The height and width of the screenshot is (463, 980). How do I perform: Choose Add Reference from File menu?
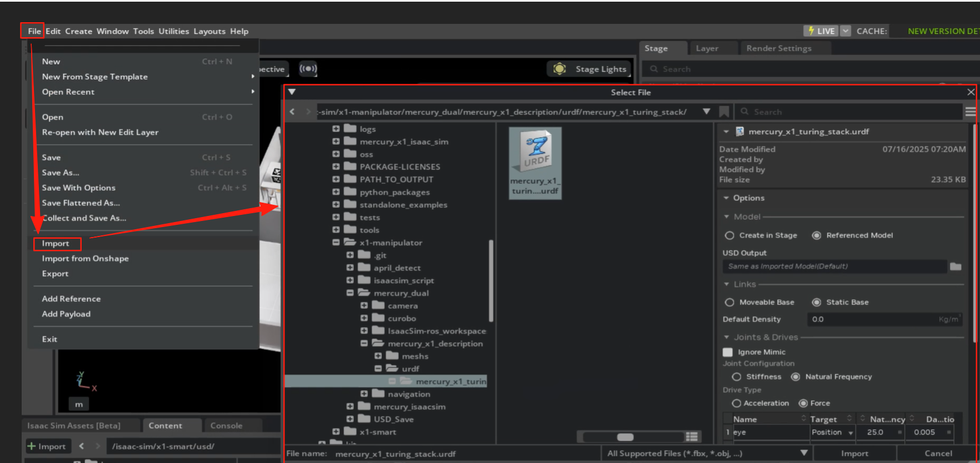click(71, 299)
